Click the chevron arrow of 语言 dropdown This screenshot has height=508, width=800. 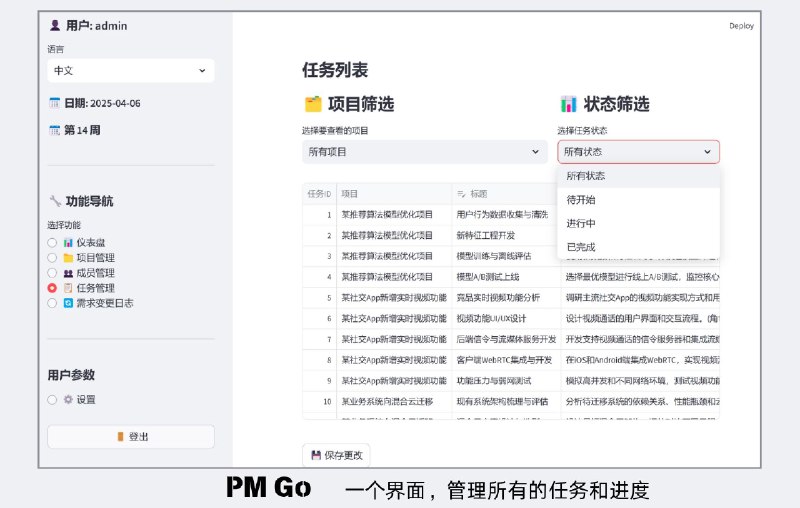click(202, 70)
